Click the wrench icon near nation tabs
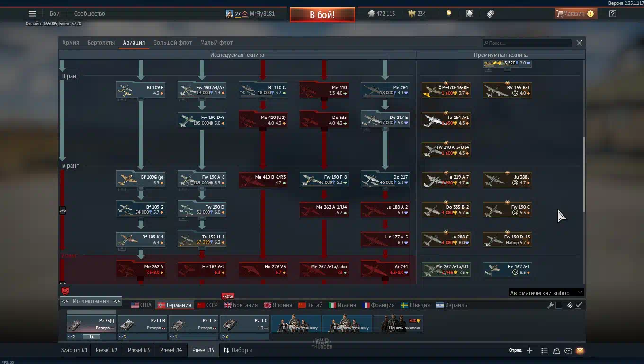The width and height of the screenshot is (644, 364). click(x=550, y=305)
